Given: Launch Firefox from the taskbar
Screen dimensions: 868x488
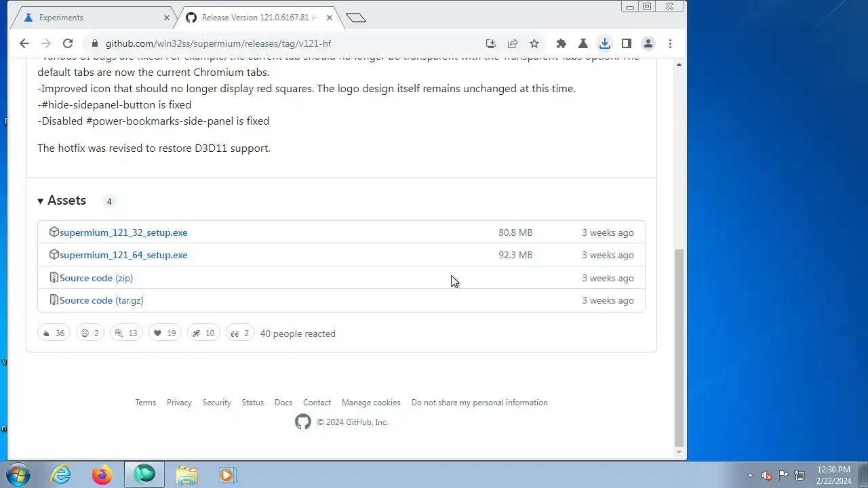Looking at the screenshot, I should tap(102, 474).
